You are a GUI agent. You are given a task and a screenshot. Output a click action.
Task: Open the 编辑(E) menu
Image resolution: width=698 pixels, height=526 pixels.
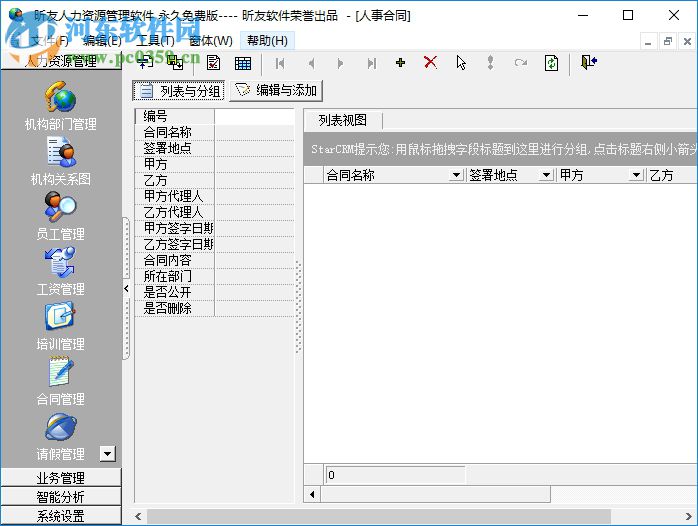click(102, 41)
